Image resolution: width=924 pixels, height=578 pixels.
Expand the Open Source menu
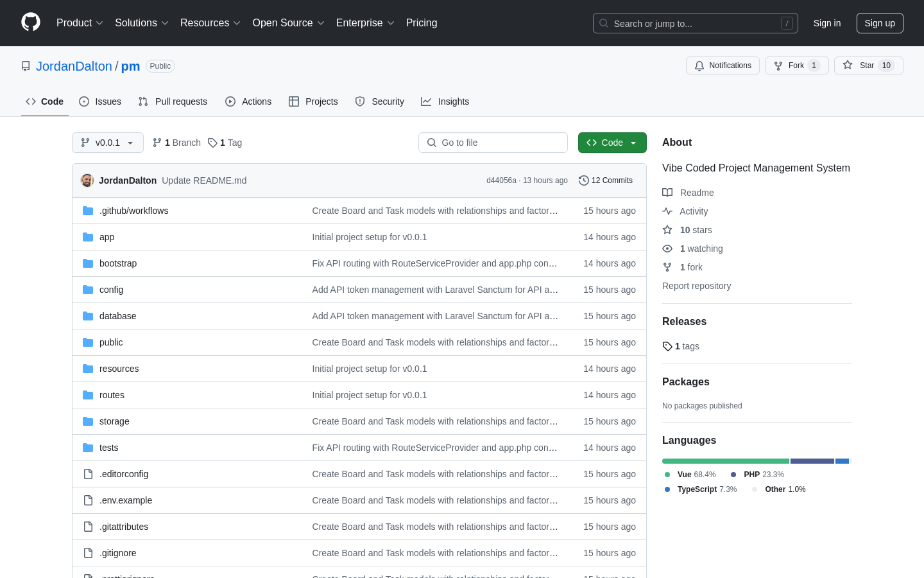tap(289, 23)
